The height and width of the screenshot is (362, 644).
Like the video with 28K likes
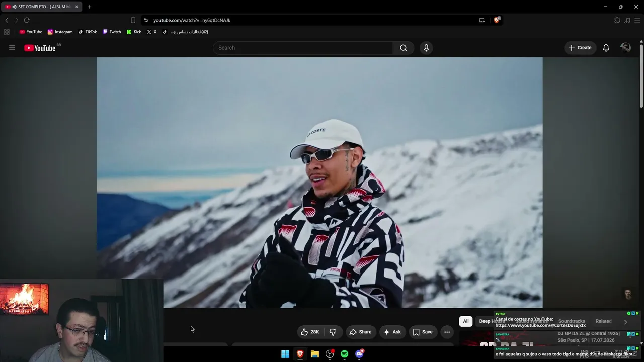tap(310, 332)
